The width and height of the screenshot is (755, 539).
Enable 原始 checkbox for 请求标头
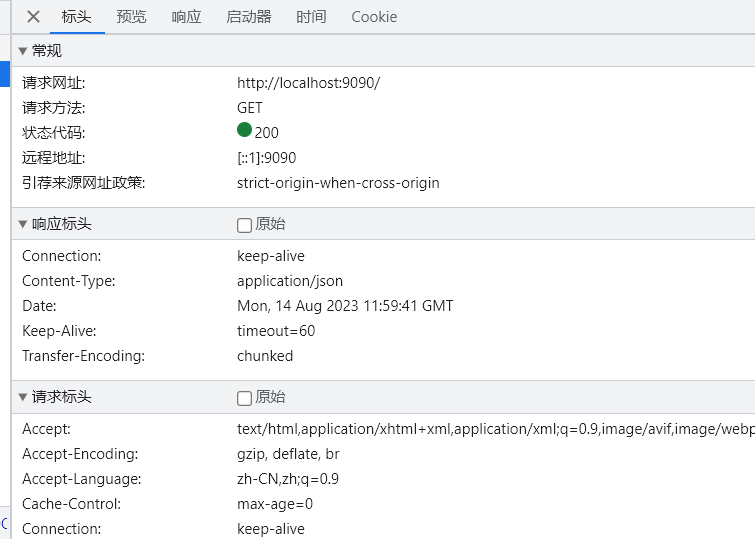click(x=245, y=398)
